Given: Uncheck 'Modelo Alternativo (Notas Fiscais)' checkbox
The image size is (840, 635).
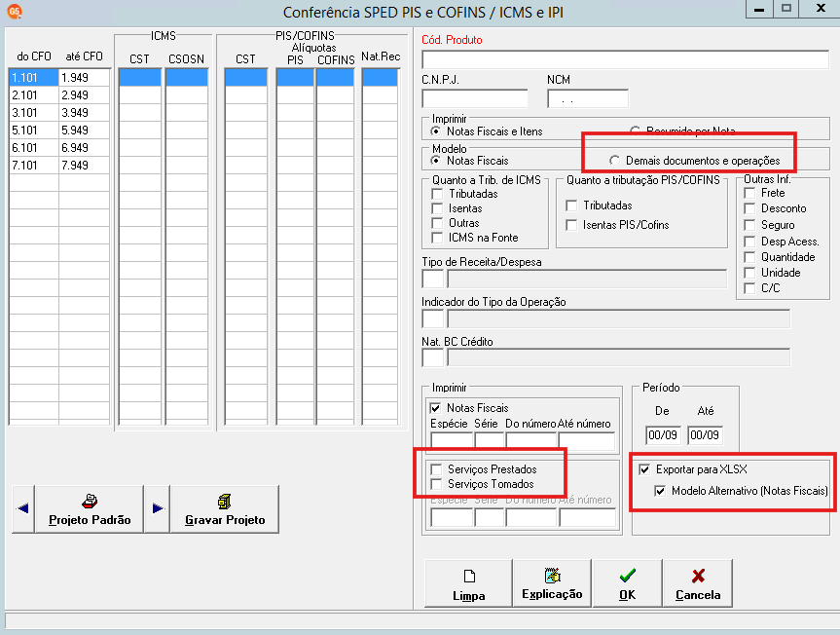Looking at the screenshot, I should pyautogui.click(x=660, y=491).
